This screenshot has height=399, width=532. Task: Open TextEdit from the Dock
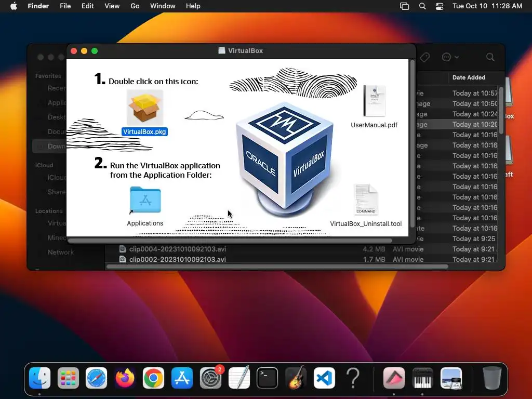pyautogui.click(x=239, y=378)
